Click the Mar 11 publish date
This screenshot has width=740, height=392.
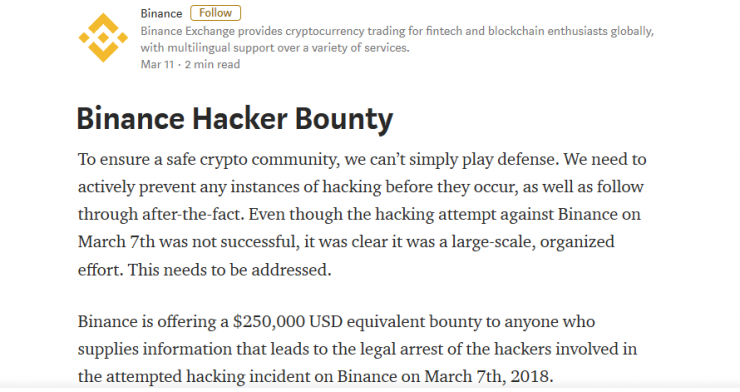(x=157, y=64)
